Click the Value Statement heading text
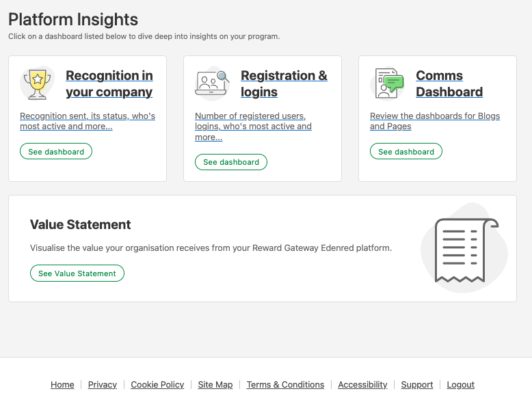The height and width of the screenshot is (415, 532). [81, 225]
